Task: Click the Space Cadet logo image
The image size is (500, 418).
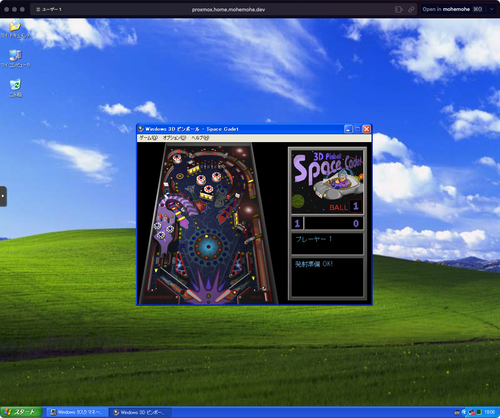Action: (x=327, y=182)
